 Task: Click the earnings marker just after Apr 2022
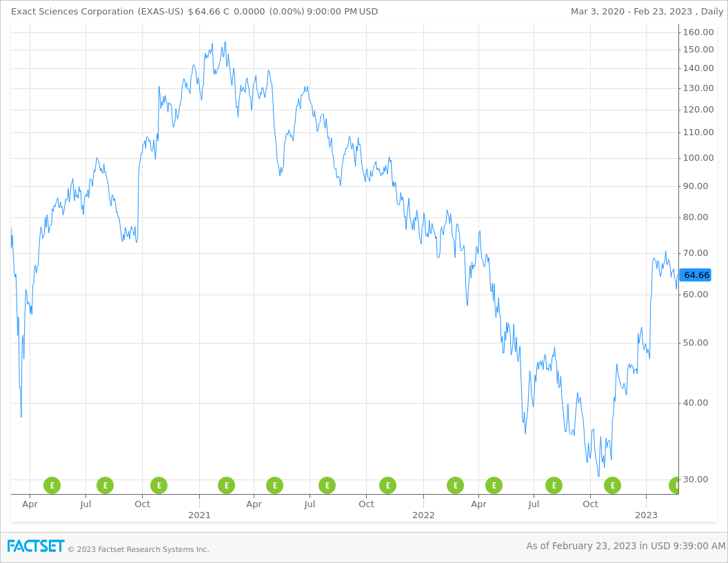click(494, 486)
